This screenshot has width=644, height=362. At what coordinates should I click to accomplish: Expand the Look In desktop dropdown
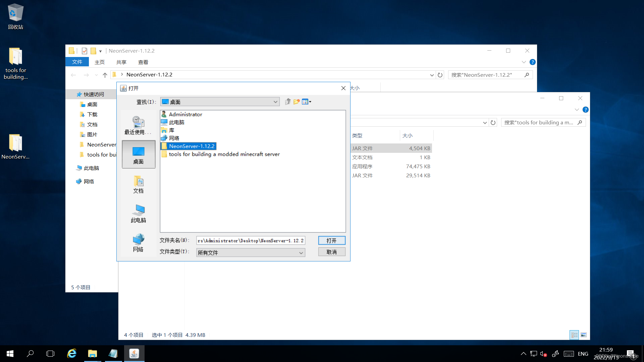point(275,102)
